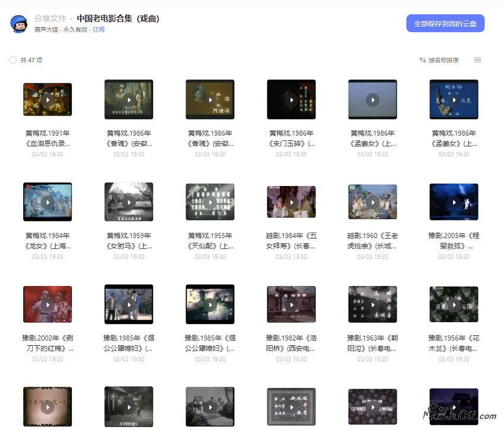
Task: Play 黄梅戏.1955年《天仙配》 using the play icon
Action: (x=210, y=201)
